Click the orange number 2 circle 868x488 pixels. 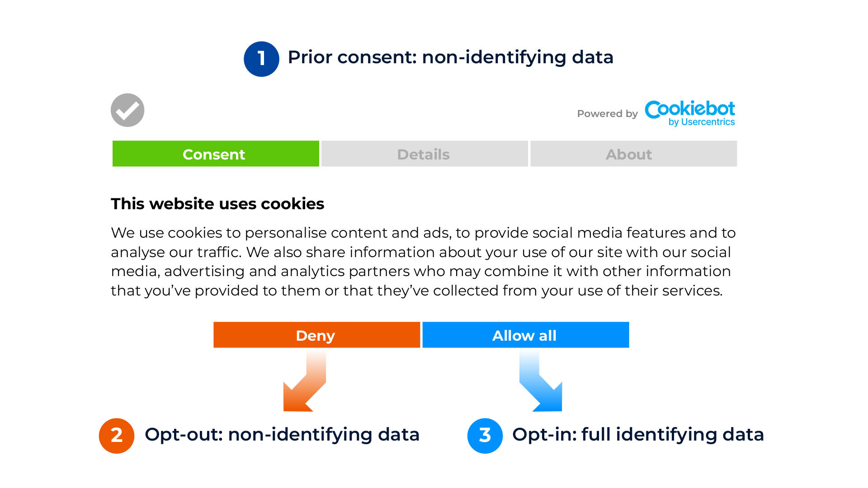pyautogui.click(x=117, y=436)
